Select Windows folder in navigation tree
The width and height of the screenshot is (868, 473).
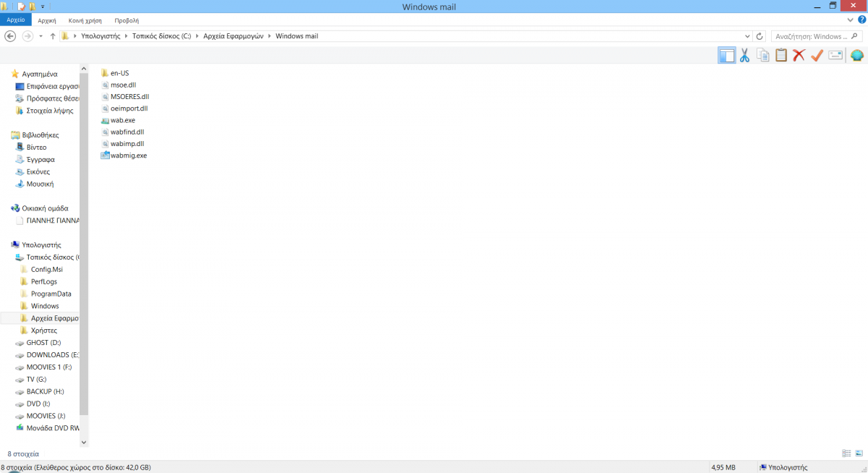pos(40,306)
